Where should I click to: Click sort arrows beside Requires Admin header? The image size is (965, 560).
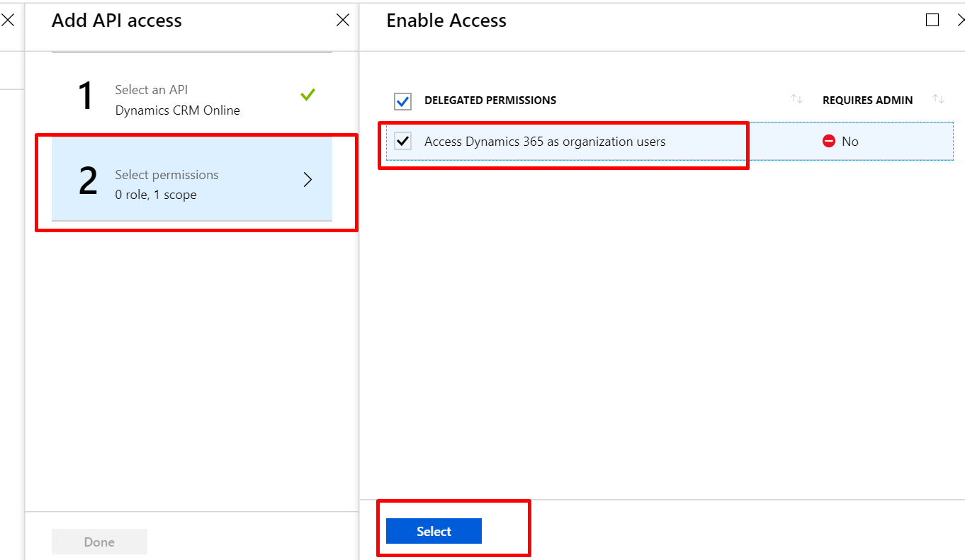[x=939, y=100]
